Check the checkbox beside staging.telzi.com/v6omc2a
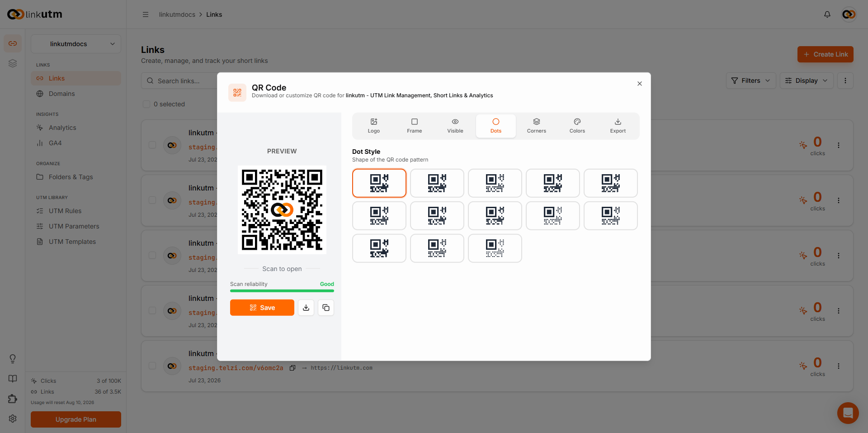This screenshot has width=868, height=433. tap(152, 366)
